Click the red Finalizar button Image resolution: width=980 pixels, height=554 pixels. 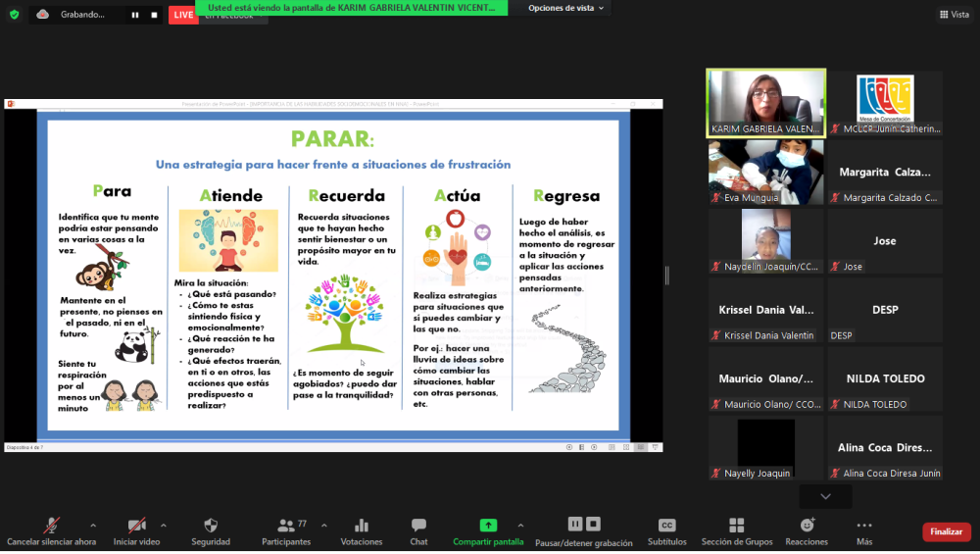[946, 531]
